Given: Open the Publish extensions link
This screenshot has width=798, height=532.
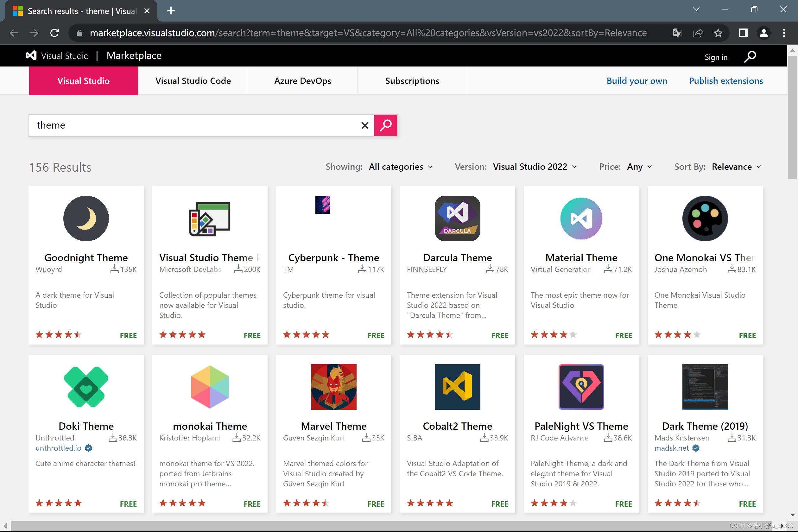Looking at the screenshot, I should coord(725,81).
